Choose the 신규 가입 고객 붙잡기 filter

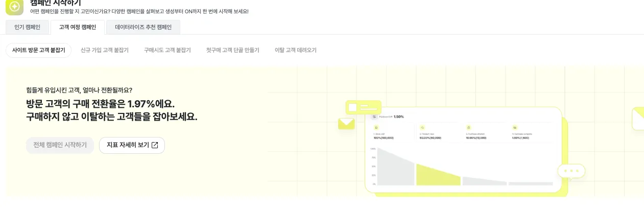tap(105, 50)
